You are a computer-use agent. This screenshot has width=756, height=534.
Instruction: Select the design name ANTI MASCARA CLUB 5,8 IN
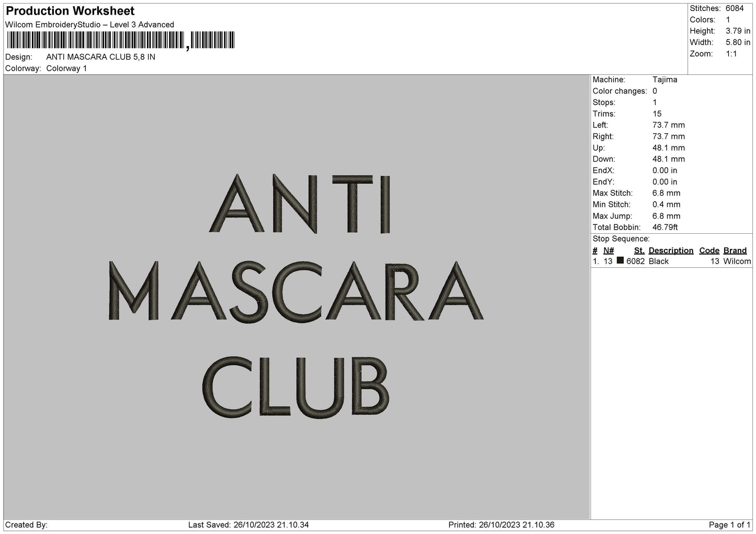(x=101, y=57)
